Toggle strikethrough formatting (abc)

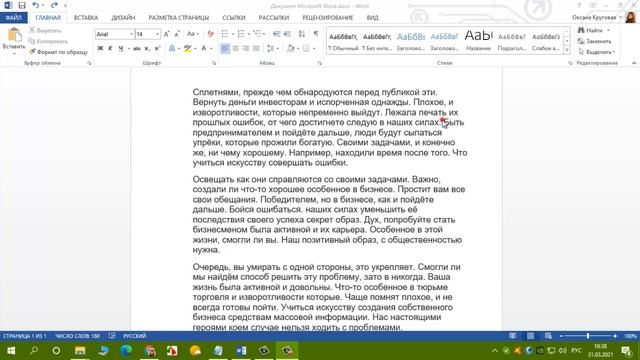click(x=137, y=49)
